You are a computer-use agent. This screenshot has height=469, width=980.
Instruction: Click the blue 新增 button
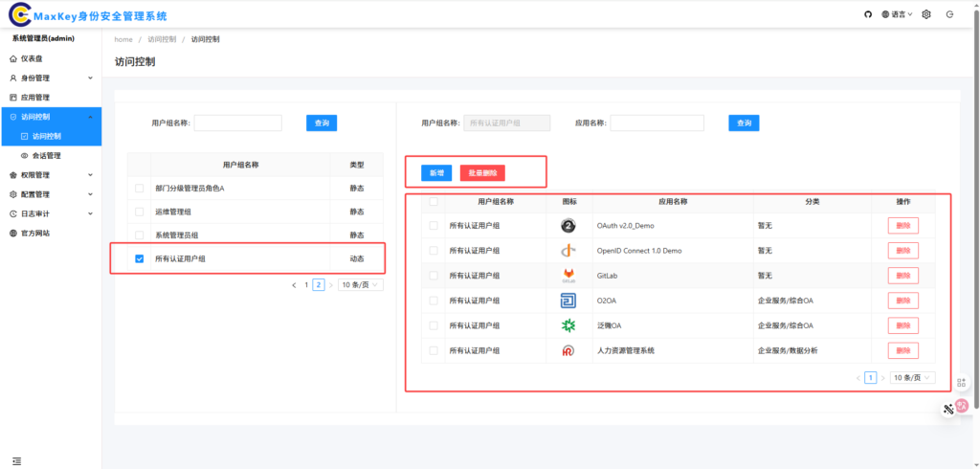pyautogui.click(x=436, y=173)
